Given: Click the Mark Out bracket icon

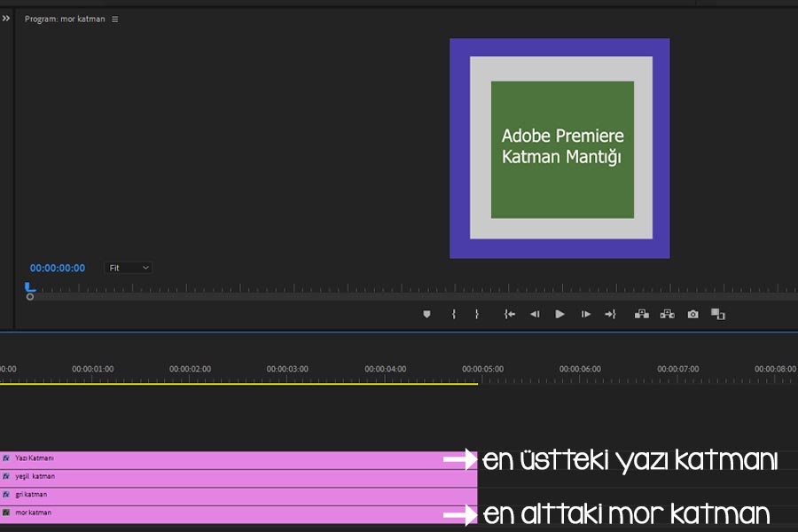Looking at the screenshot, I should click(x=476, y=314).
